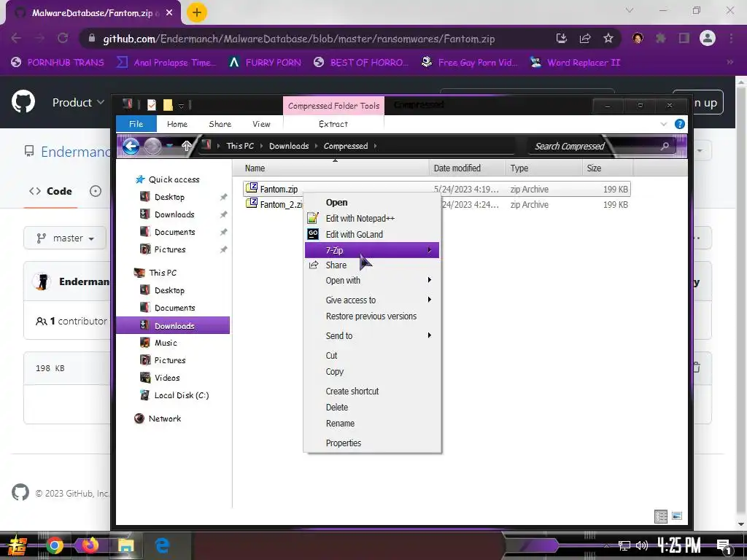Bookmark this page with star icon
The image size is (747, 560).
(x=608, y=39)
